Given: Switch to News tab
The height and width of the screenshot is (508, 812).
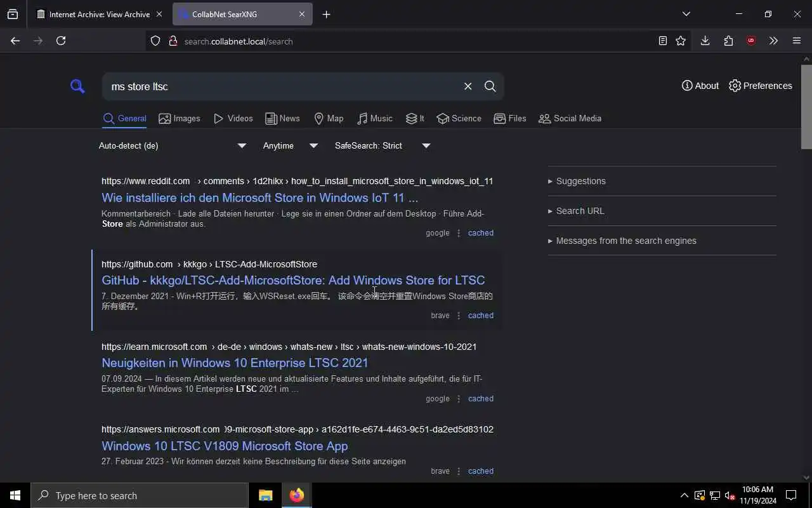Looking at the screenshot, I should click(x=282, y=119).
